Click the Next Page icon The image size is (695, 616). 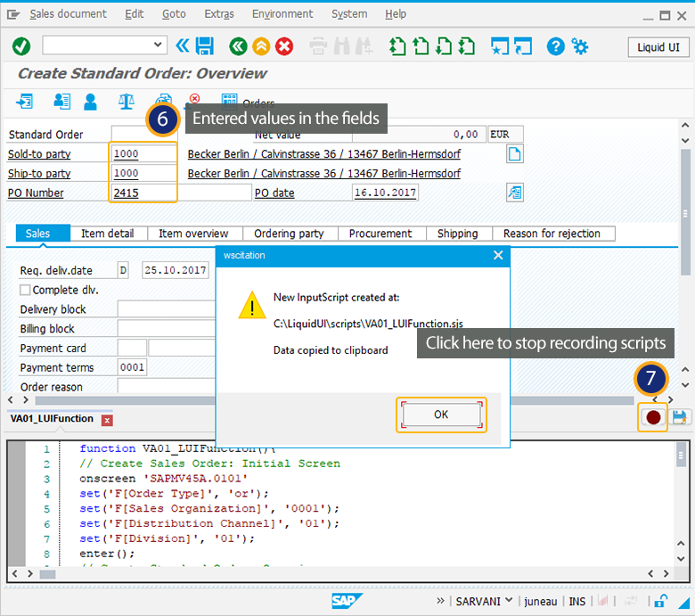(x=444, y=45)
